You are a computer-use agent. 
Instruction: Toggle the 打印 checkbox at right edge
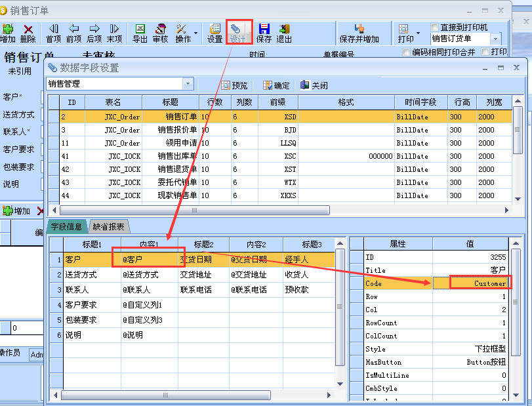tap(485, 52)
